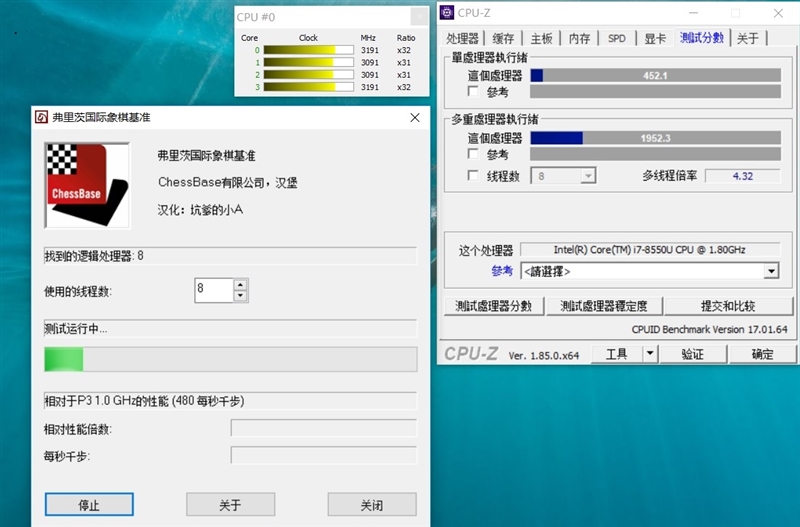
Task: Select the 測試分數 tab
Action: (702, 37)
